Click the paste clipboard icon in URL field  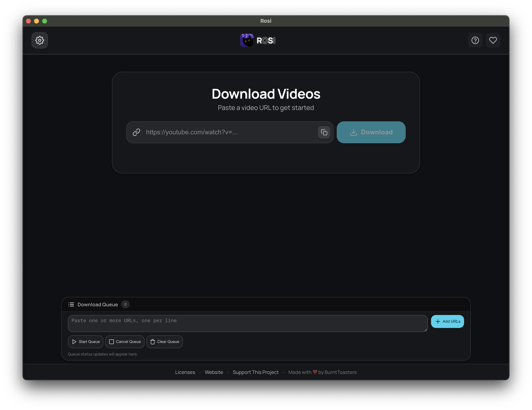pyautogui.click(x=324, y=132)
